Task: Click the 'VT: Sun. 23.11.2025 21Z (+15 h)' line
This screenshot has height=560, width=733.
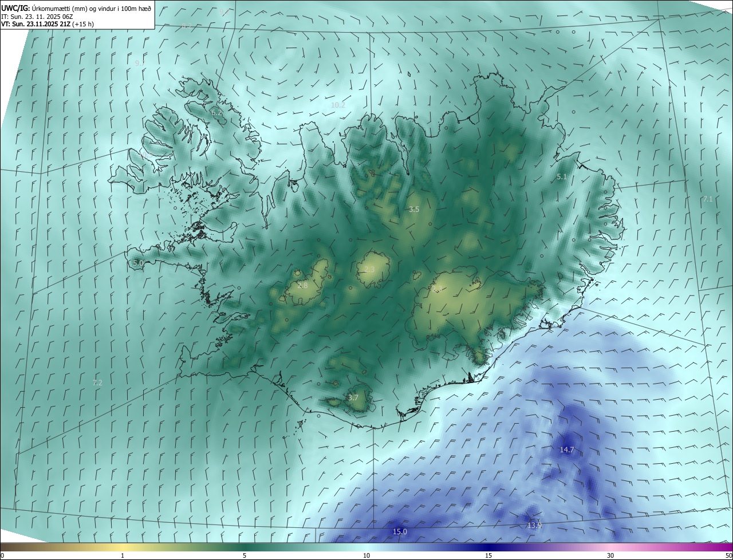Action: (x=48, y=24)
